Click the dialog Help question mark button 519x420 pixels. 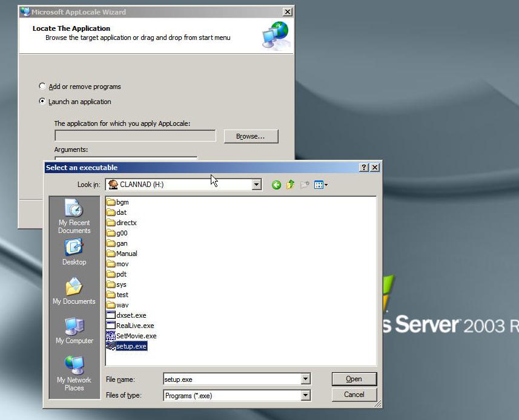[x=364, y=168]
